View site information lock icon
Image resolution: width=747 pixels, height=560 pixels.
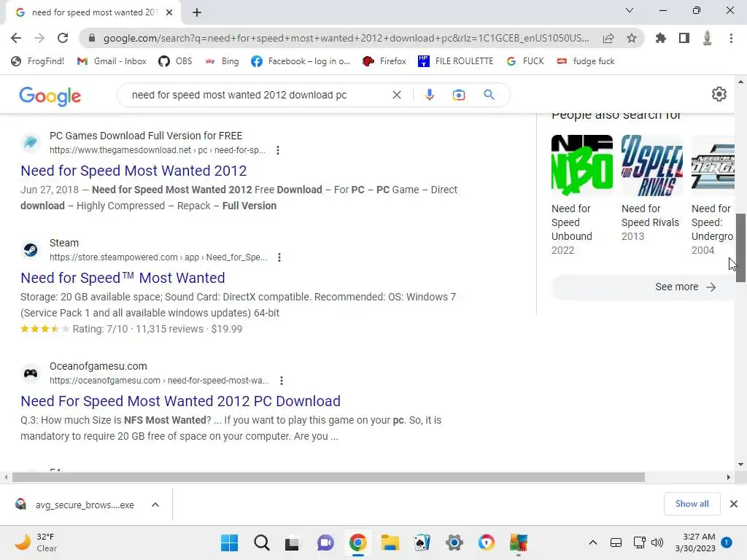92,38
